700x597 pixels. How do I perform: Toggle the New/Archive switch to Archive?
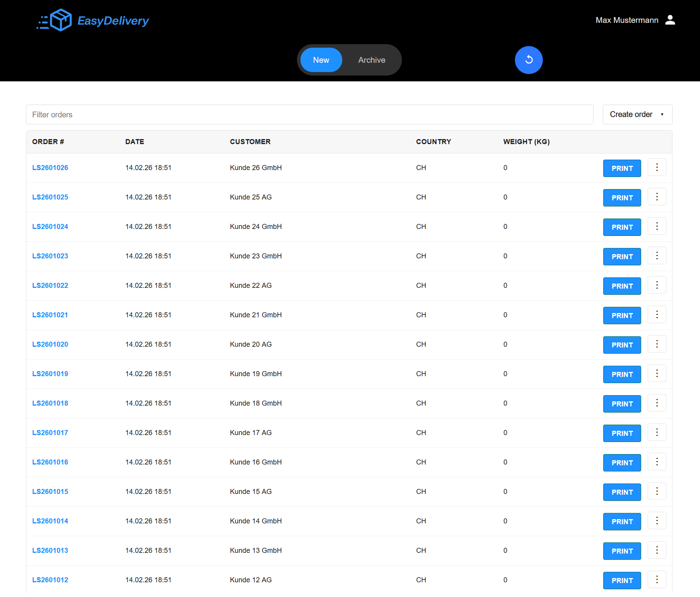pyautogui.click(x=371, y=60)
